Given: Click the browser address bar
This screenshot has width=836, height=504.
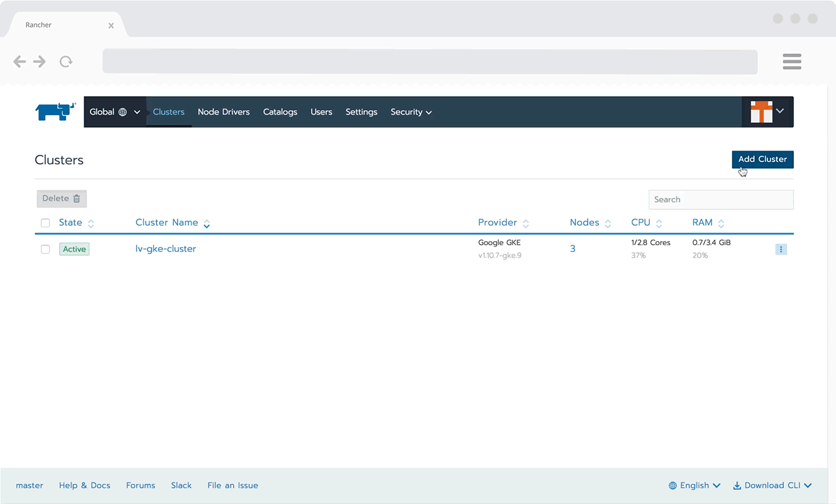Looking at the screenshot, I should pos(430,61).
